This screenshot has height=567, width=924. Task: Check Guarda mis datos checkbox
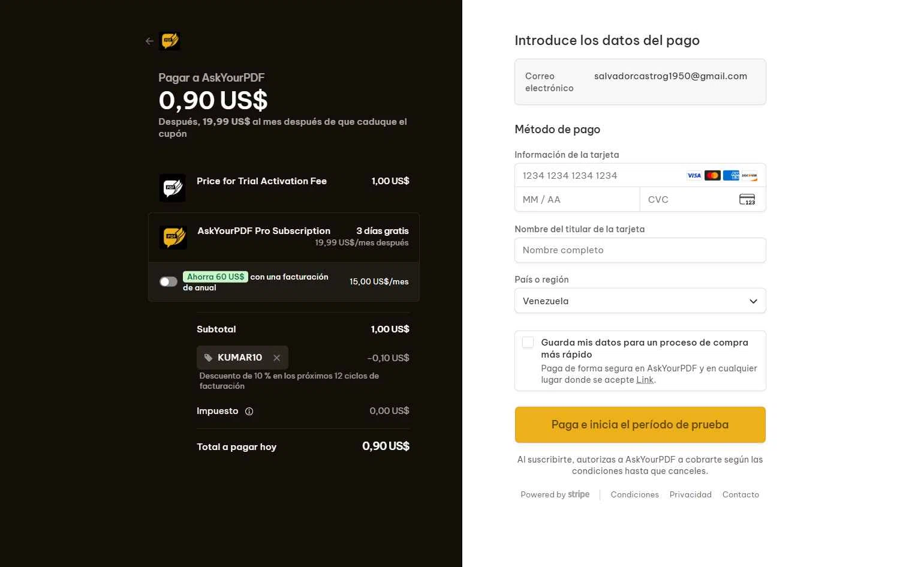528,343
